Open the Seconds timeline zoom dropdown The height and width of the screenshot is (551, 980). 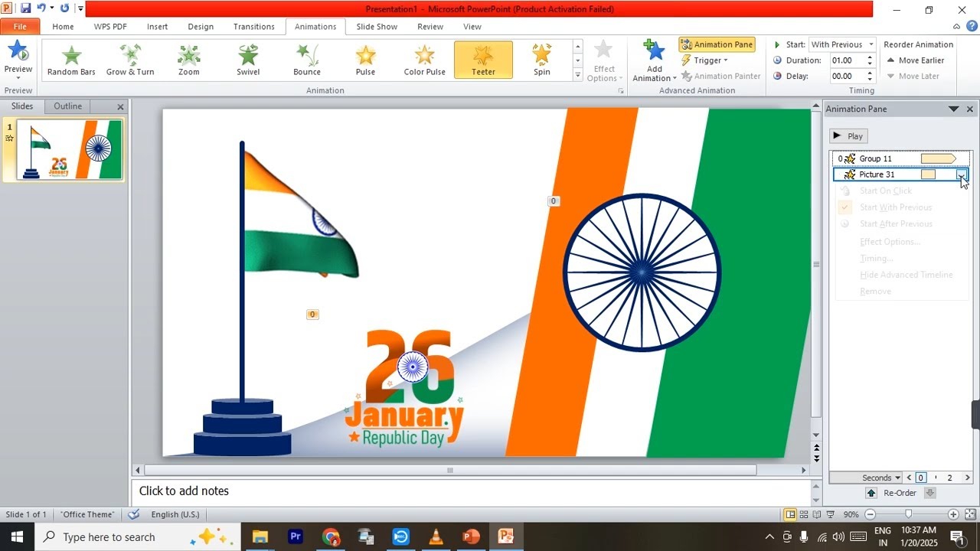(x=882, y=478)
